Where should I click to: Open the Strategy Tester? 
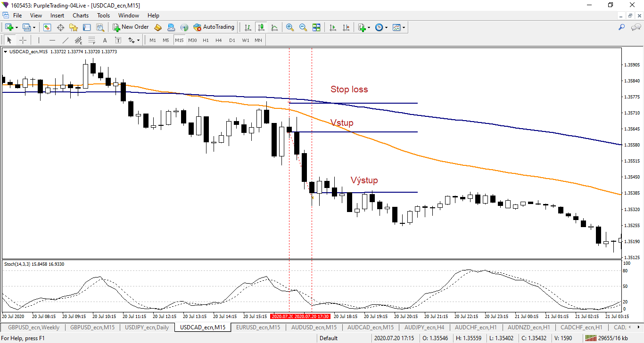[x=100, y=27]
